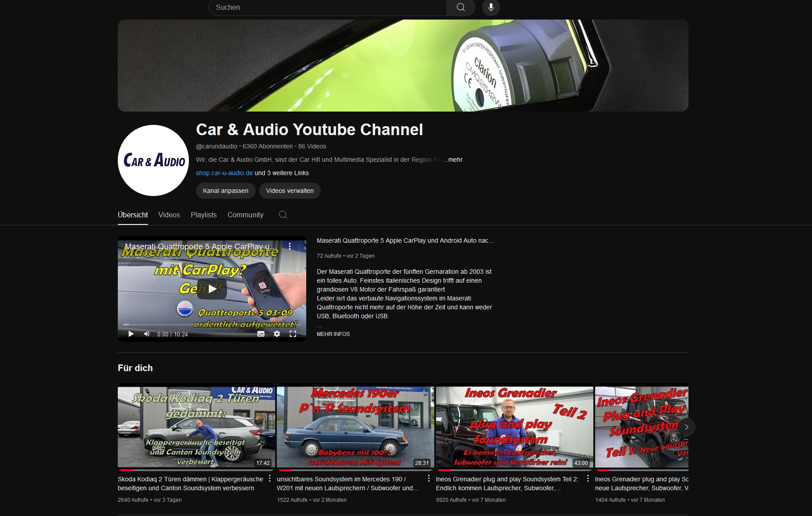Open channel search magnifier beside Community
Screen dimensions: 812x516
coord(283,215)
